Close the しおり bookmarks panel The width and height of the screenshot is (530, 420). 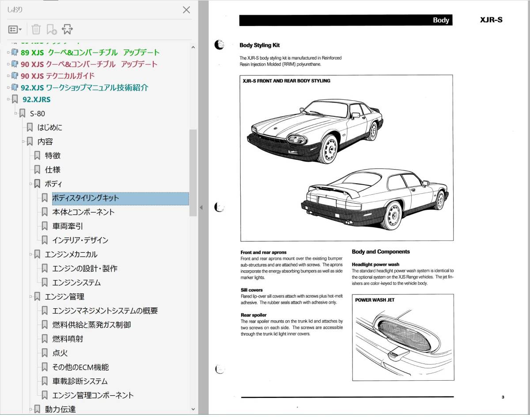(x=186, y=10)
